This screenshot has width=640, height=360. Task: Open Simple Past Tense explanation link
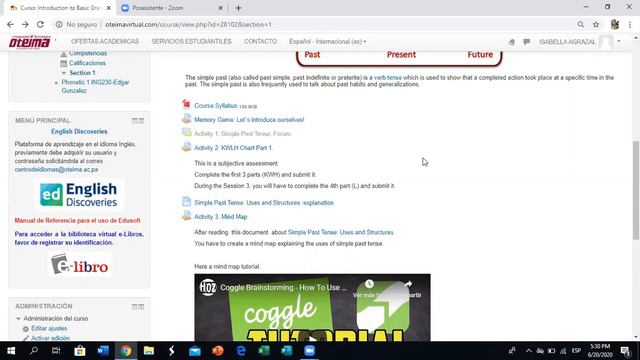coord(264,202)
